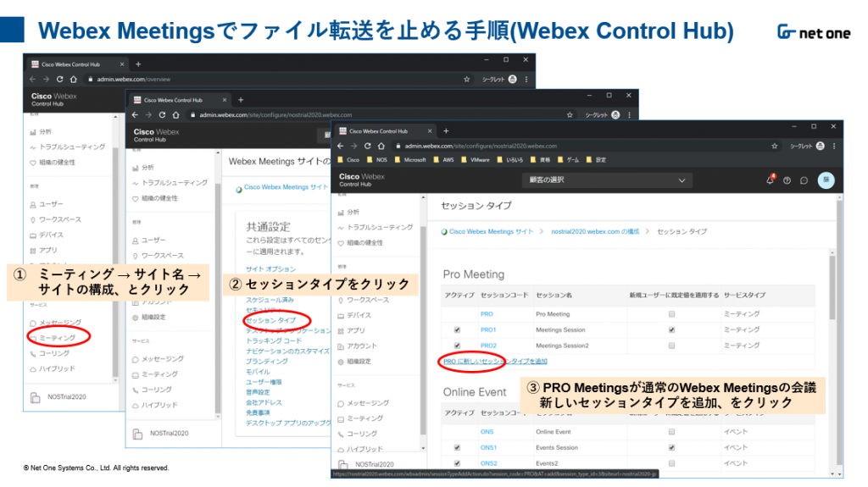Open アカウント in front window sidebar
This screenshot has height=487, width=868.
click(357, 346)
